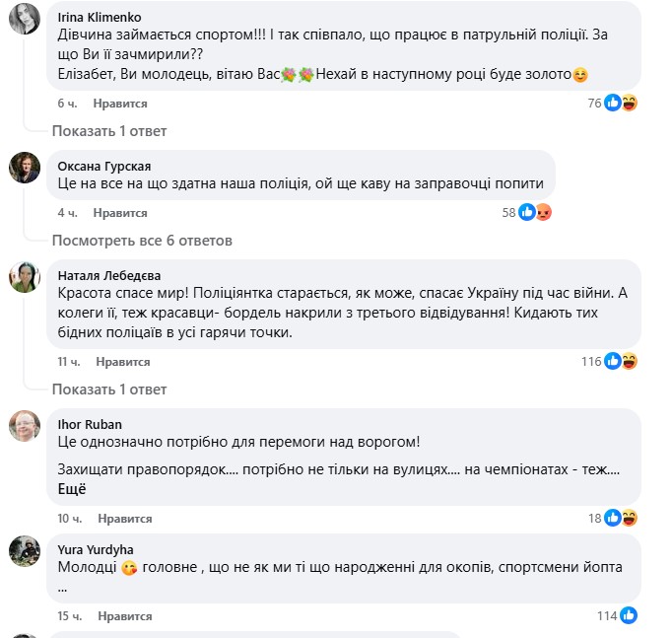The height and width of the screenshot is (638, 672).
Task: Open the Irina Klimenko name link
Action: [100, 18]
